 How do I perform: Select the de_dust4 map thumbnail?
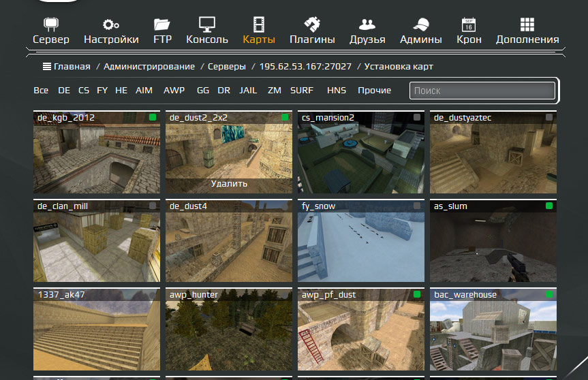(229, 240)
